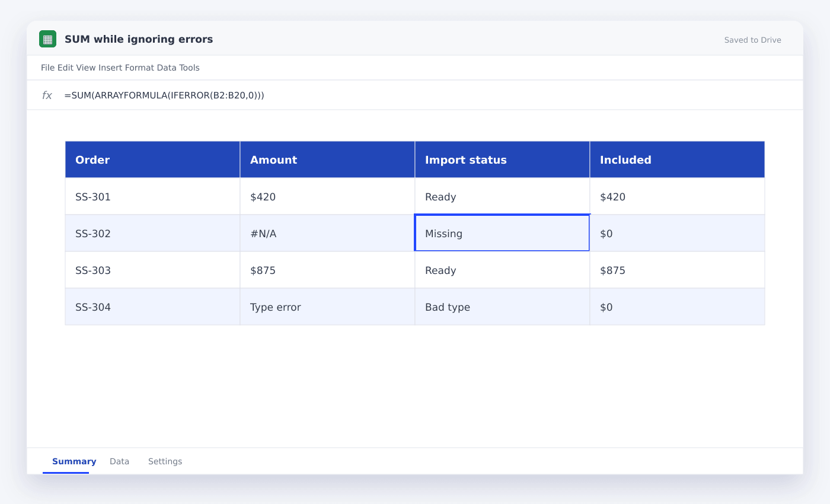Select the Included cell for SS-303
This screenshot has width=830, height=504.
click(x=677, y=270)
